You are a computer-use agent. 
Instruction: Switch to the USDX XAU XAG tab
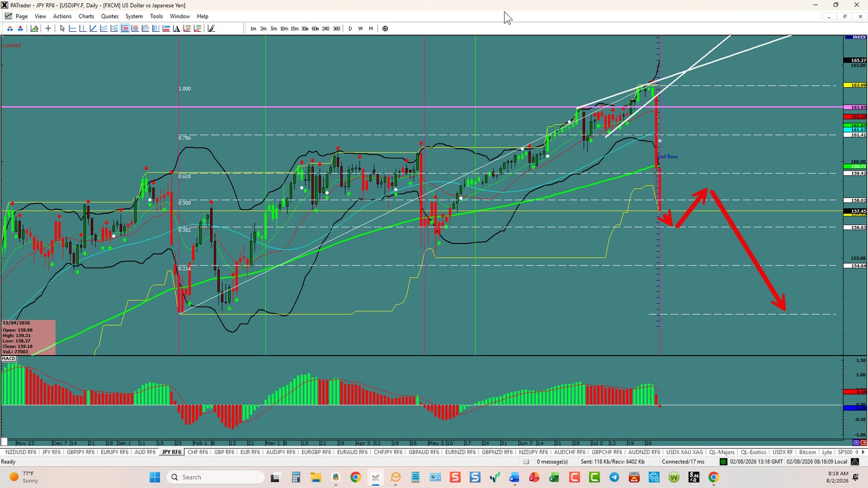[x=685, y=452]
